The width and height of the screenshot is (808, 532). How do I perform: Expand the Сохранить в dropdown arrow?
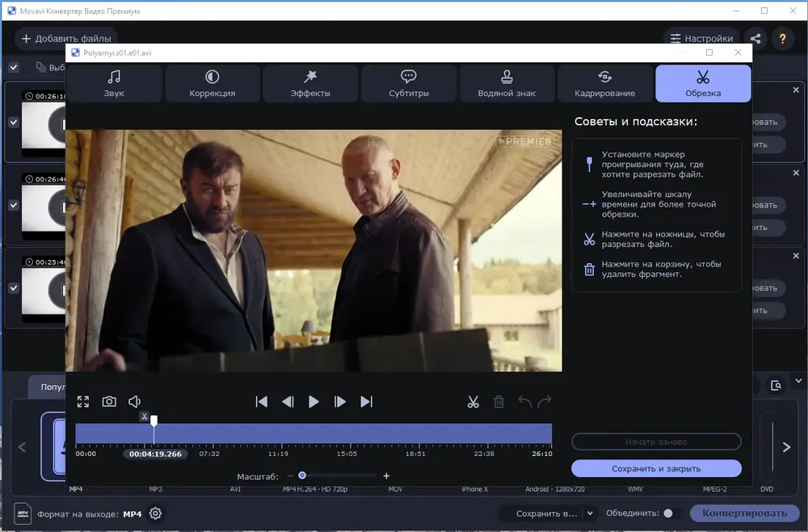pos(590,513)
